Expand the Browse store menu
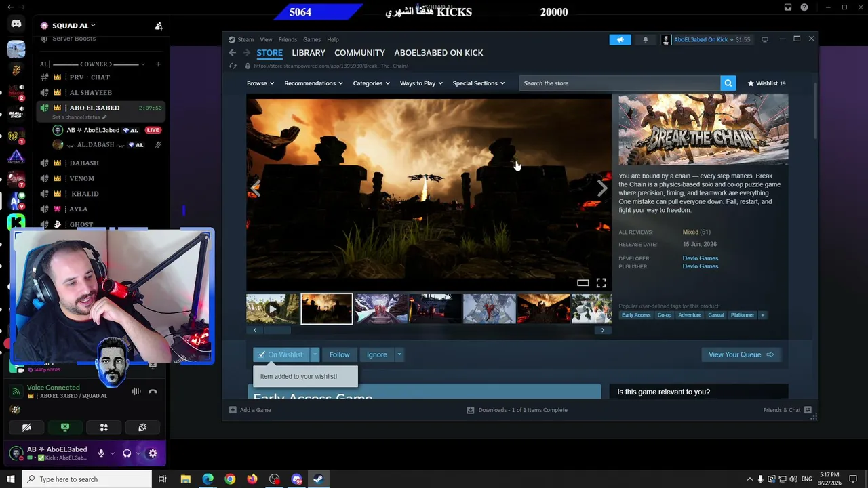Screen dimensions: 868x488 [260, 83]
